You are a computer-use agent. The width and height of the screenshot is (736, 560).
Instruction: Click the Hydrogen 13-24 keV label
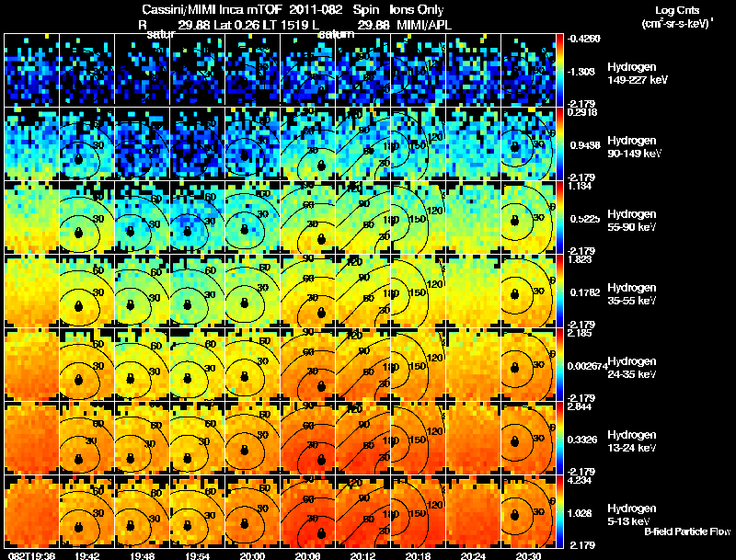click(x=632, y=441)
